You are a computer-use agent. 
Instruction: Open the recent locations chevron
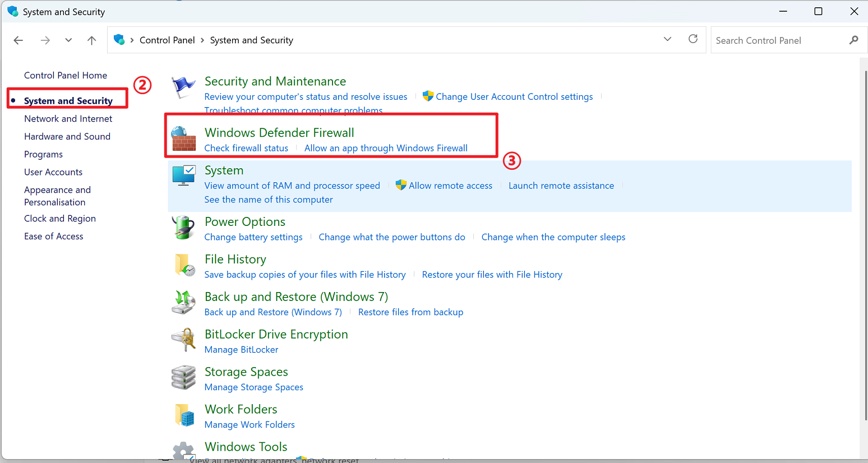68,40
